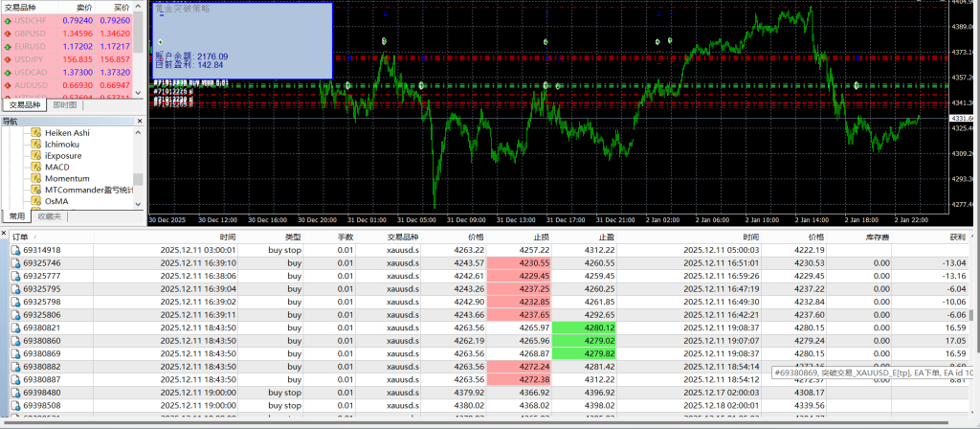Select the Ichimoku indicator icon in Navigator

(35, 144)
